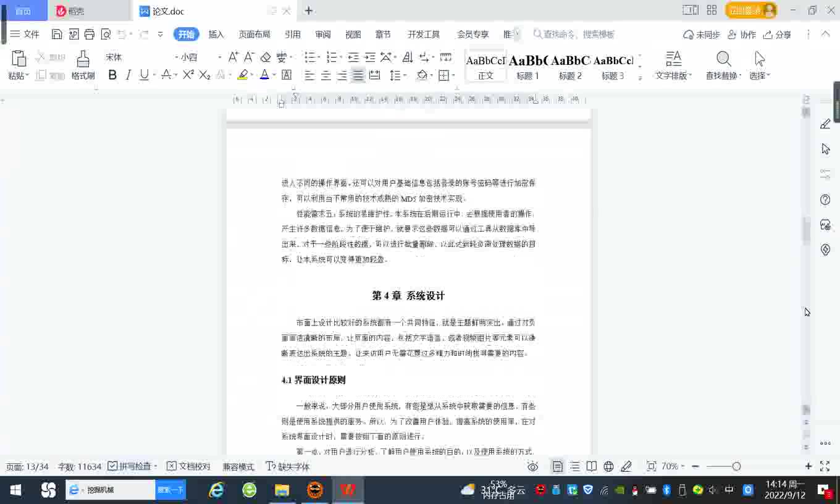Toggle justify alignment
This screenshot has width=840, height=504.
358,75
